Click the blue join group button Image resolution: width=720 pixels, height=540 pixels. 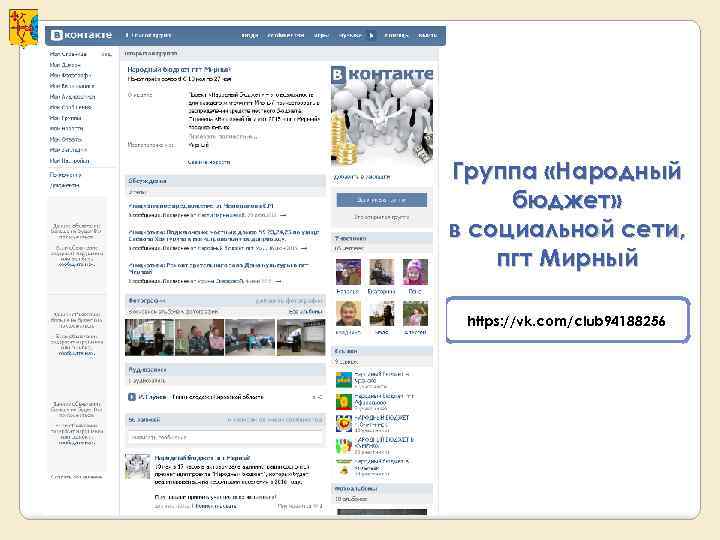[382, 200]
